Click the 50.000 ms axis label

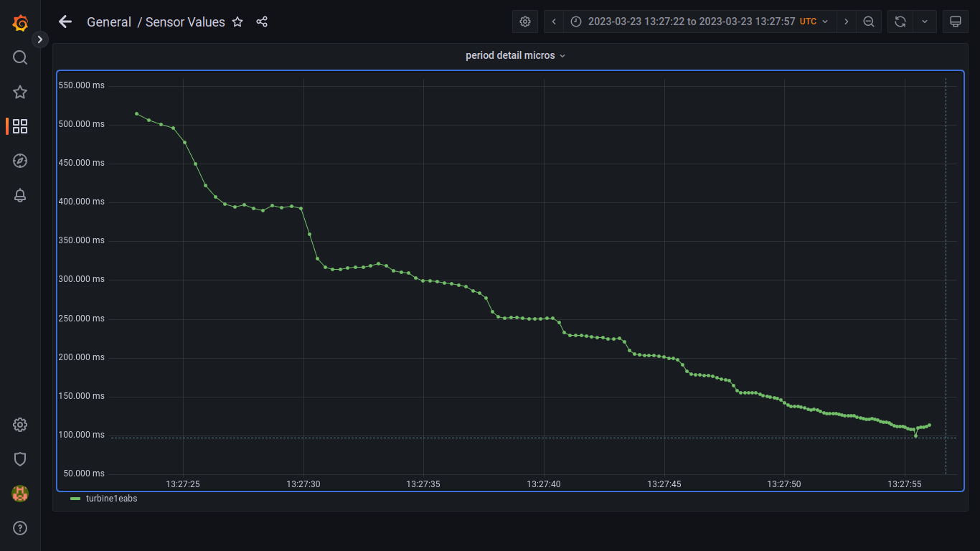(x=83, y=474)
